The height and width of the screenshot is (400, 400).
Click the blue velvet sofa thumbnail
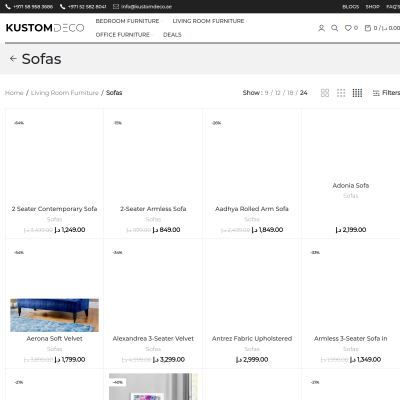54,315
